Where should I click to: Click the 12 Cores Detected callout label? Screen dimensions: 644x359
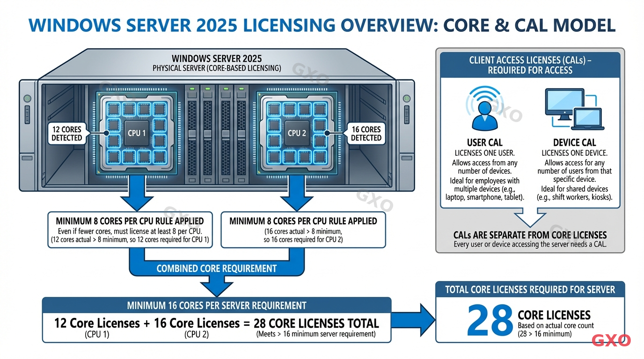[66, 134]
